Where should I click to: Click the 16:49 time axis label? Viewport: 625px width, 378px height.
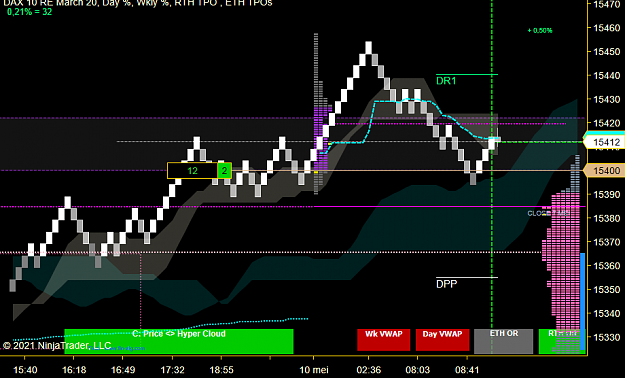(x=123, y=370)
